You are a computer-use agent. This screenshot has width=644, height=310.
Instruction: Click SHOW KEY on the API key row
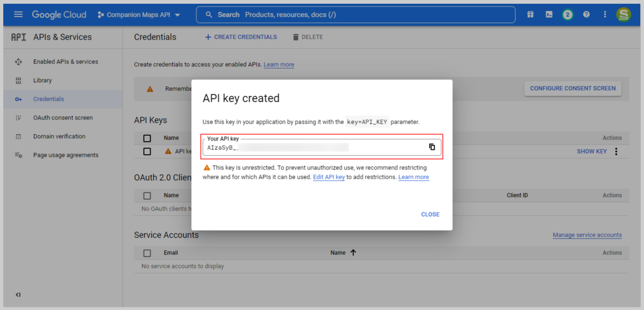coord(592,151)
